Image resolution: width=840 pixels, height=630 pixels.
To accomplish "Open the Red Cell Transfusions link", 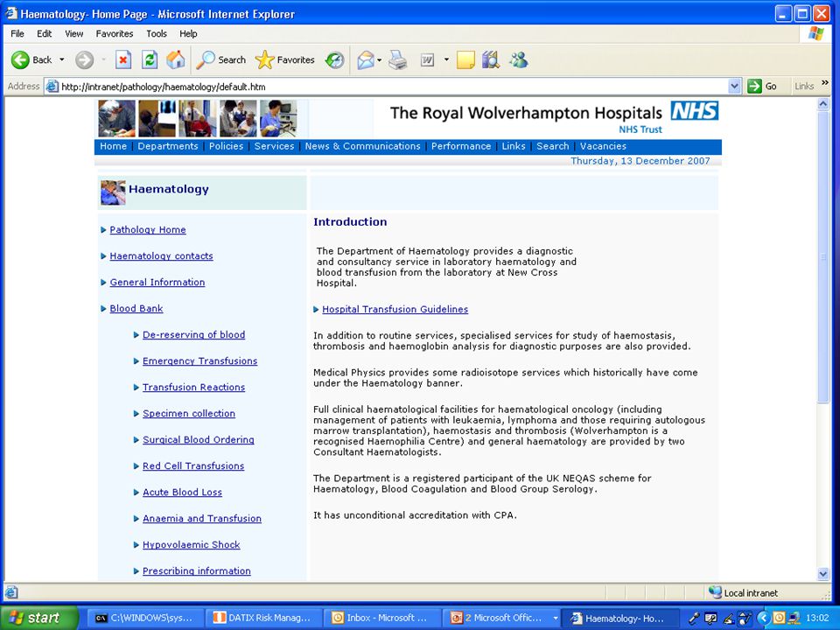I will [x=193, y=466].
